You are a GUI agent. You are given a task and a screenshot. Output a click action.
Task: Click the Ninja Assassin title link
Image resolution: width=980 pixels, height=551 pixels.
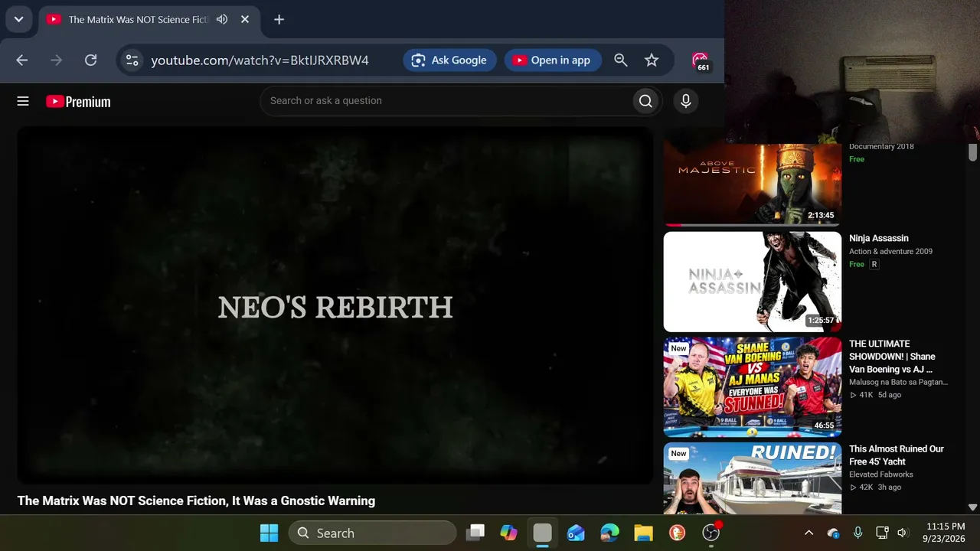879,238
